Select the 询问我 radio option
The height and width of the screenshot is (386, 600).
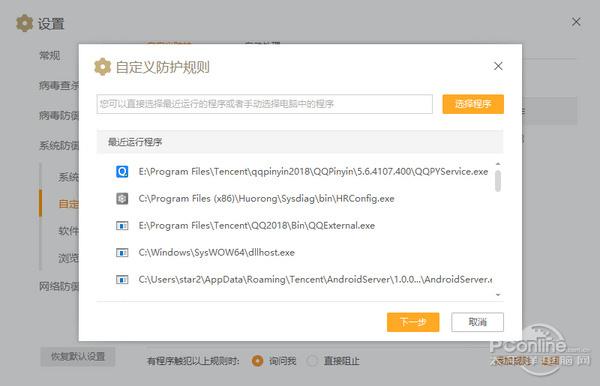coord(258,360)
